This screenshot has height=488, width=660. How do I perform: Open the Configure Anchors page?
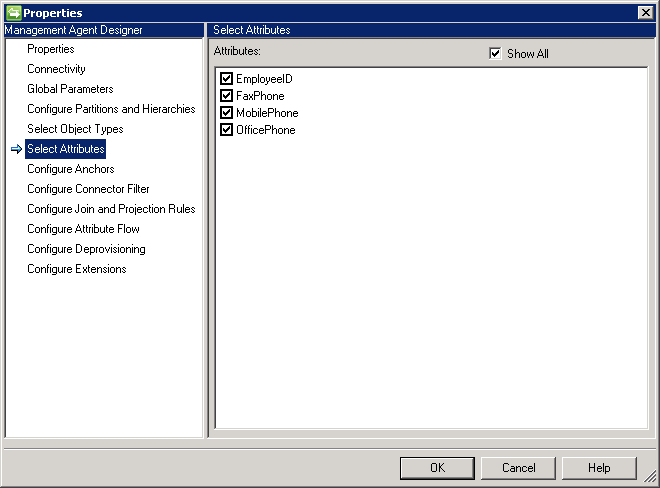71,169
